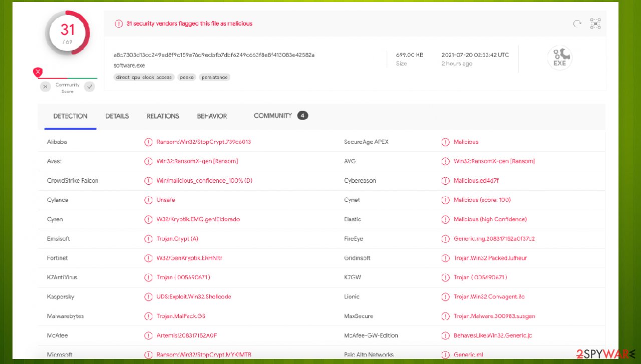Image resolution: width=641 pixels, height=364 pixels.
Task: Click the COMMUNITY count badge showing 4
Action: pos(302,116)
